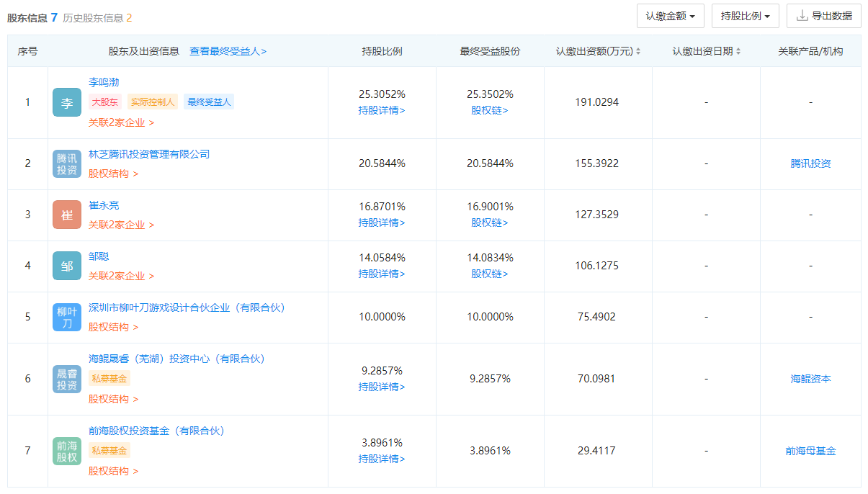Viewport: 868px width, 494px height.
Task: Open 查看最终受益人 link
Action: (x=228, y=51)
